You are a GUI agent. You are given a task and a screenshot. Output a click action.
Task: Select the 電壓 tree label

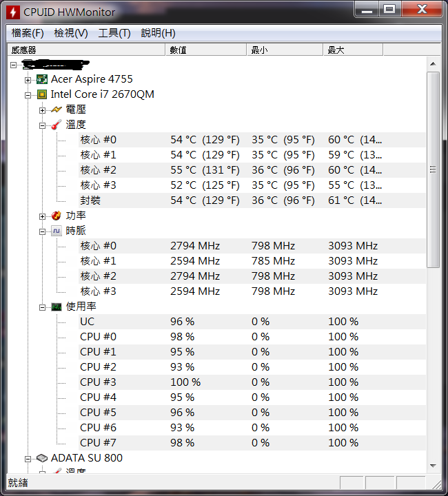click(76, 110)
